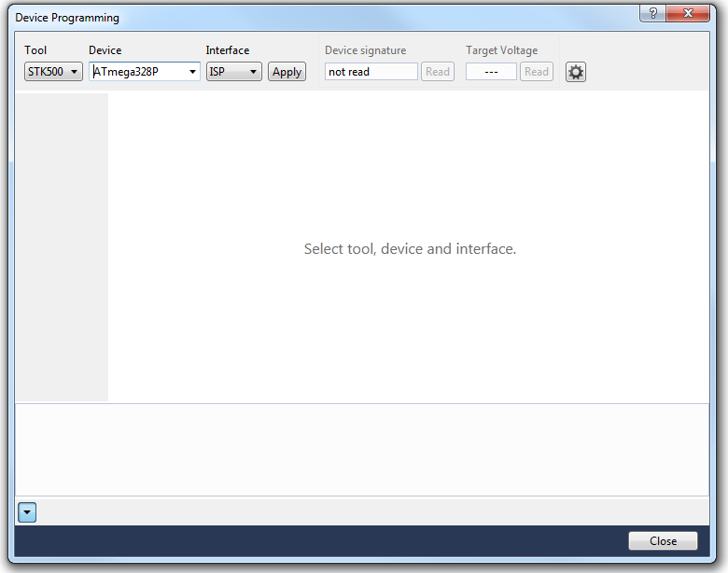Image resolution: width=728 pixels, height=573 pixels.
Task: Click the empty gray left navigation panel
Action: click(x=62, y=247)
